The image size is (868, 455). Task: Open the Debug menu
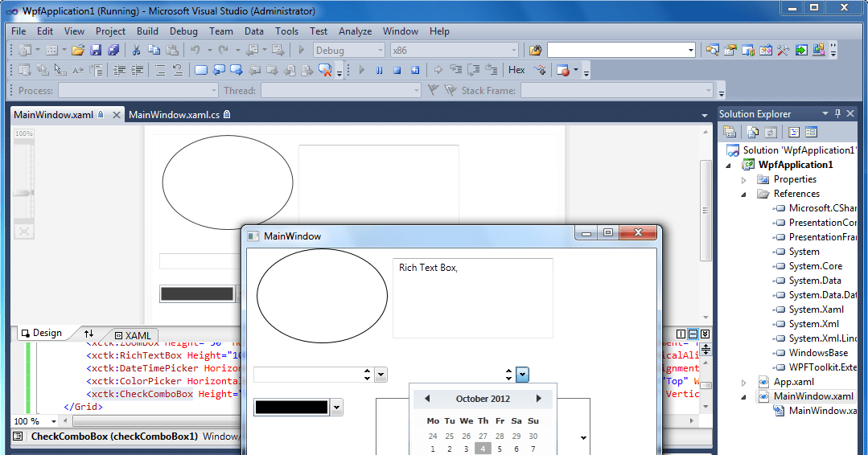click(x=183, y=31)
